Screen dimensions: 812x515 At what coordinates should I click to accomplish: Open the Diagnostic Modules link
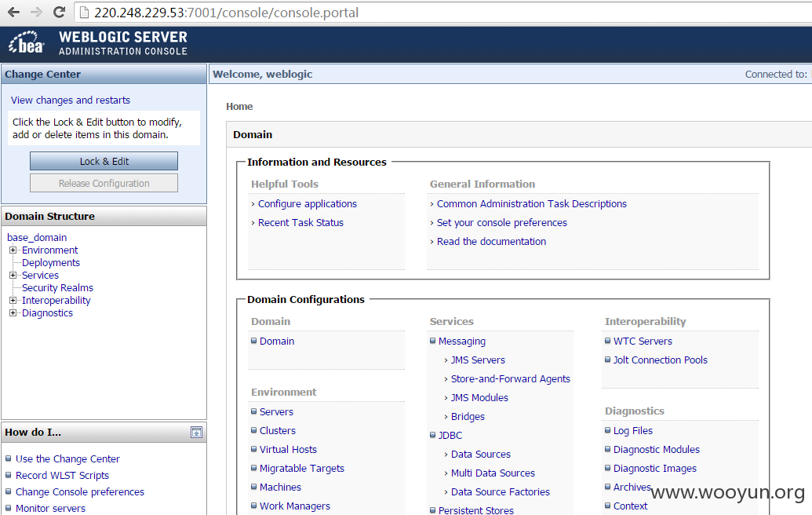tap(656, 450)
